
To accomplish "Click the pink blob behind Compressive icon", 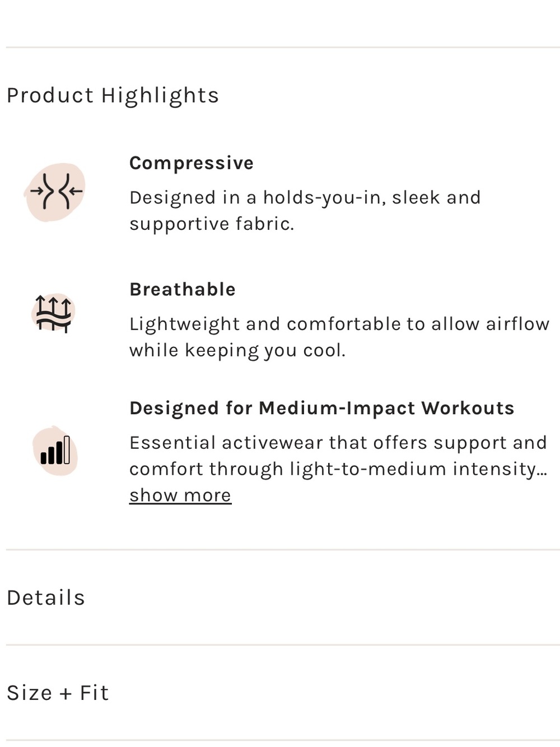I will click(x=55, y=192).
